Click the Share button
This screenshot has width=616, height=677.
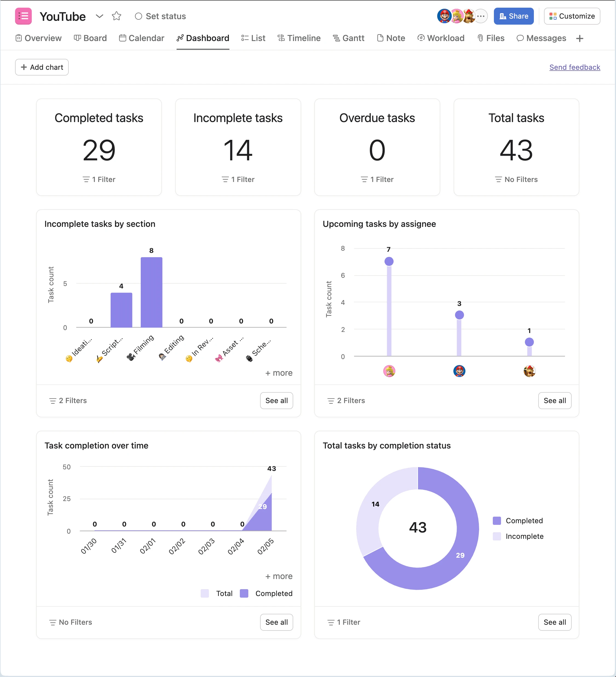(514, 16)
